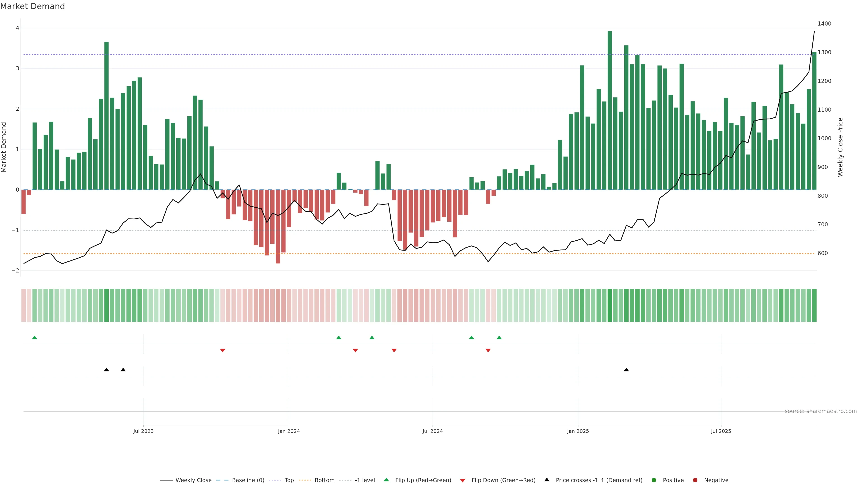This screenshot has width=868, height=488.
Task: Click the leftmost green flip-up marker
Action: [x=34, y=338]
